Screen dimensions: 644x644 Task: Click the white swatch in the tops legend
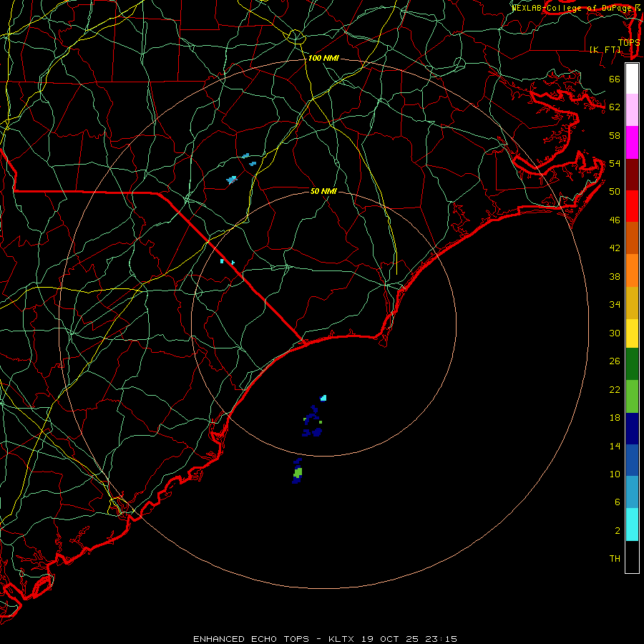coord(632,79)
